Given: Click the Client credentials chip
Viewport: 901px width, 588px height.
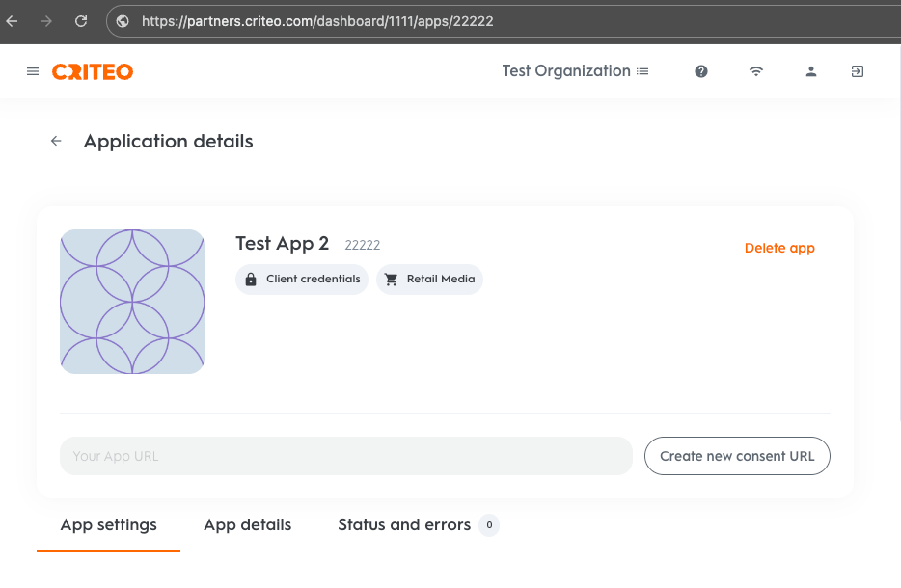Looking at the screenshot, I should click(x=302, y=280).
